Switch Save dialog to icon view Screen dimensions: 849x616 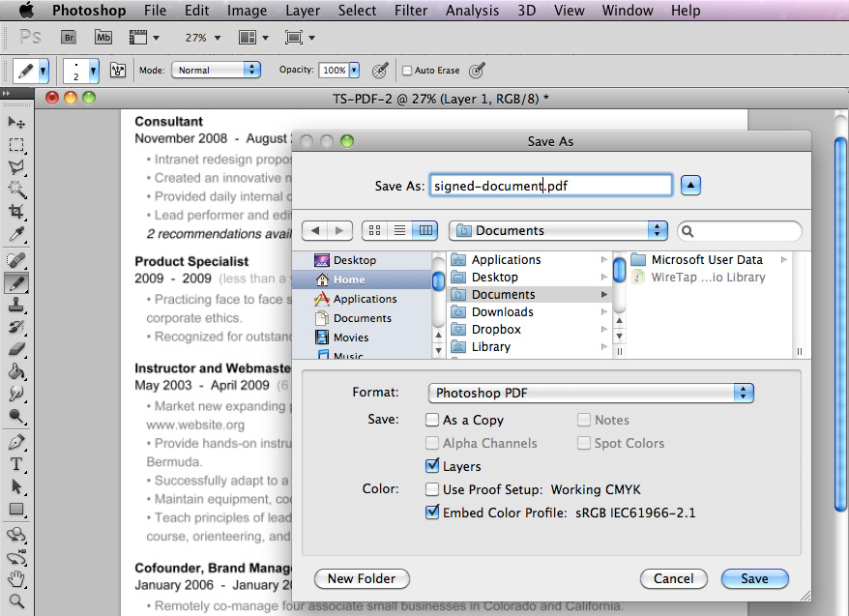[x=374, y=230]
